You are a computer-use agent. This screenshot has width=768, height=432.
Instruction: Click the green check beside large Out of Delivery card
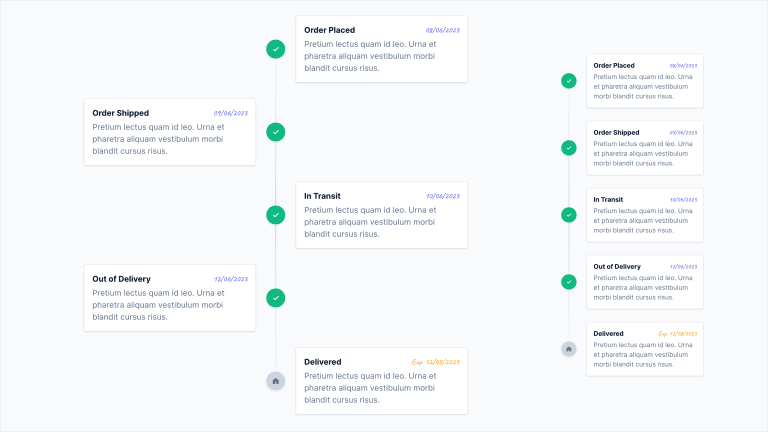coord(276,298)
